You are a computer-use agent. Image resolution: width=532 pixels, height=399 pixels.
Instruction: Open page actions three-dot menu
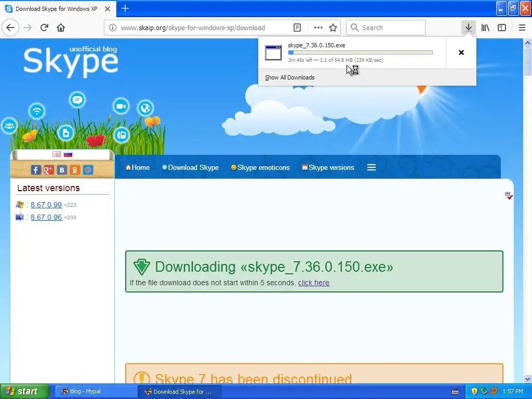coord(318,28)
